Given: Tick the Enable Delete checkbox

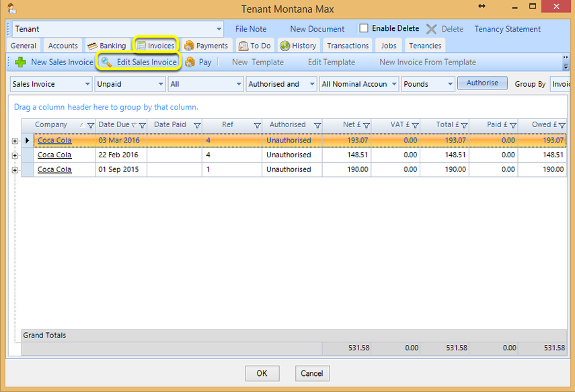Looking at the screenshot, I should point(364,28).
